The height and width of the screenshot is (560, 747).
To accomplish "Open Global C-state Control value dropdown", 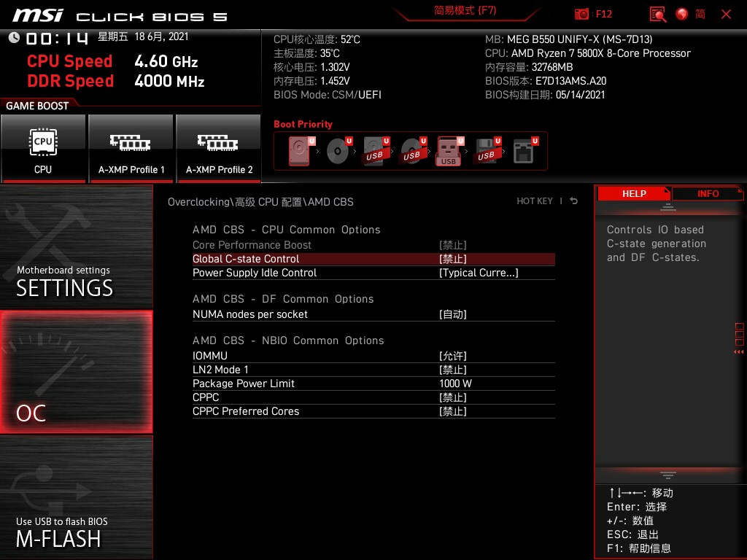I will tap(452, 259).
